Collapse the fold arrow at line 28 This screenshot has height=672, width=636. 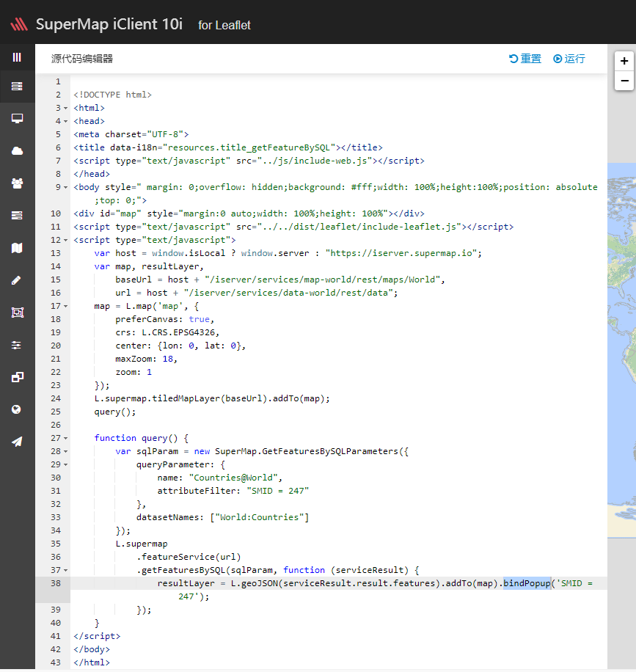(x=65, y=451)
